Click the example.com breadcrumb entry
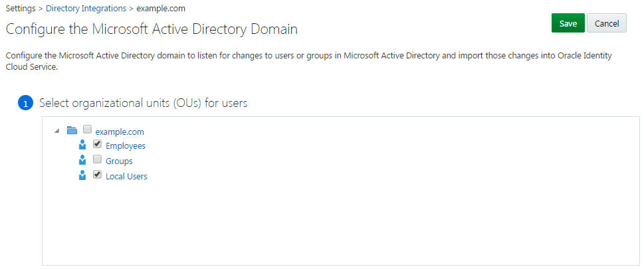 coord(161,9)
